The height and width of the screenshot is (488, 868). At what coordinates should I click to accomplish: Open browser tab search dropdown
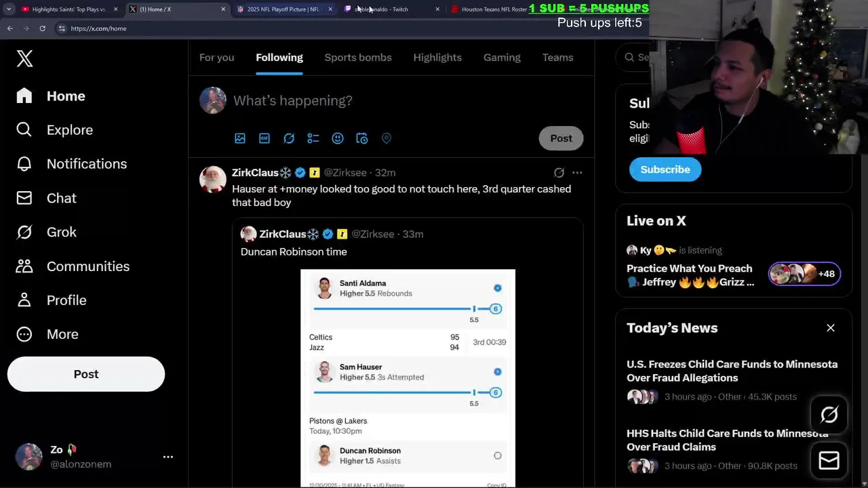coord(9,9)
